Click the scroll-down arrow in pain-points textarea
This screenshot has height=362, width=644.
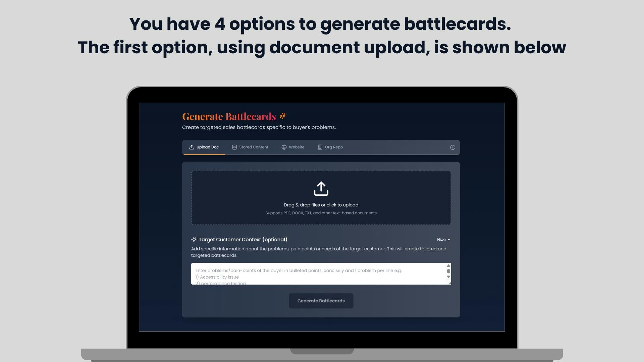[x=448, y=277]
